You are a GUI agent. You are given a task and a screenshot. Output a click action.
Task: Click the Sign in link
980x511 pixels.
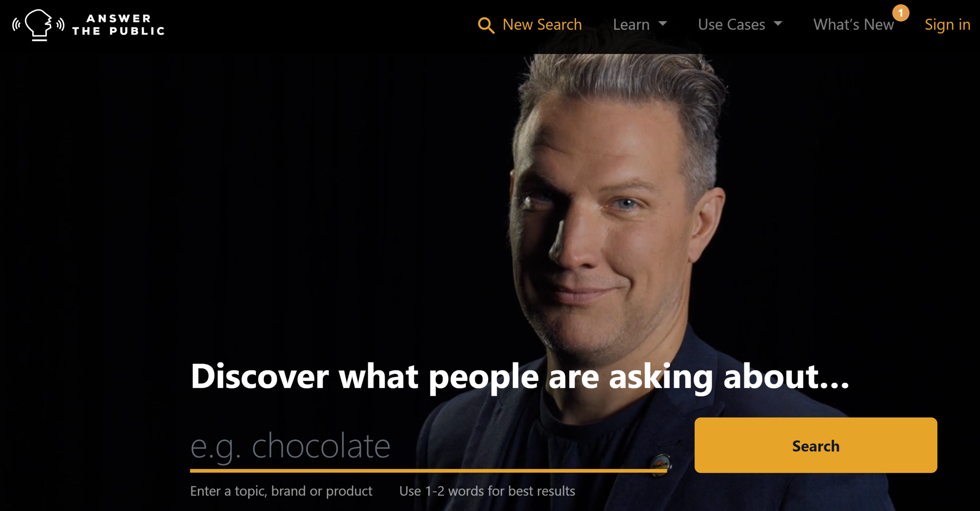point(947,24)
